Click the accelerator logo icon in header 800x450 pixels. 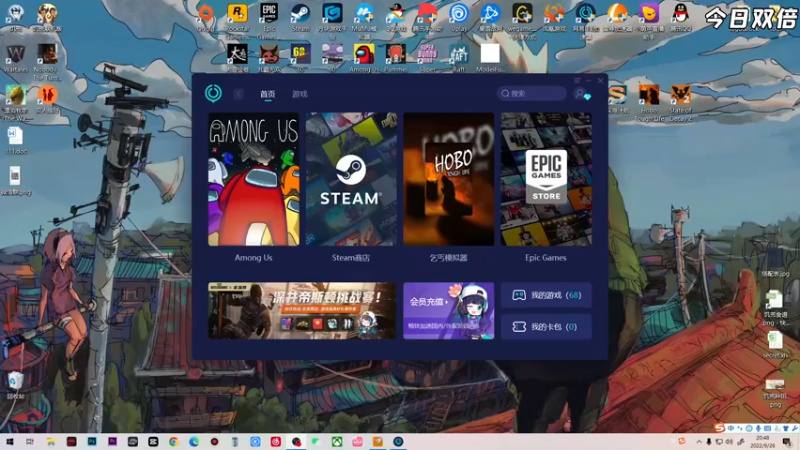point(213,93)
